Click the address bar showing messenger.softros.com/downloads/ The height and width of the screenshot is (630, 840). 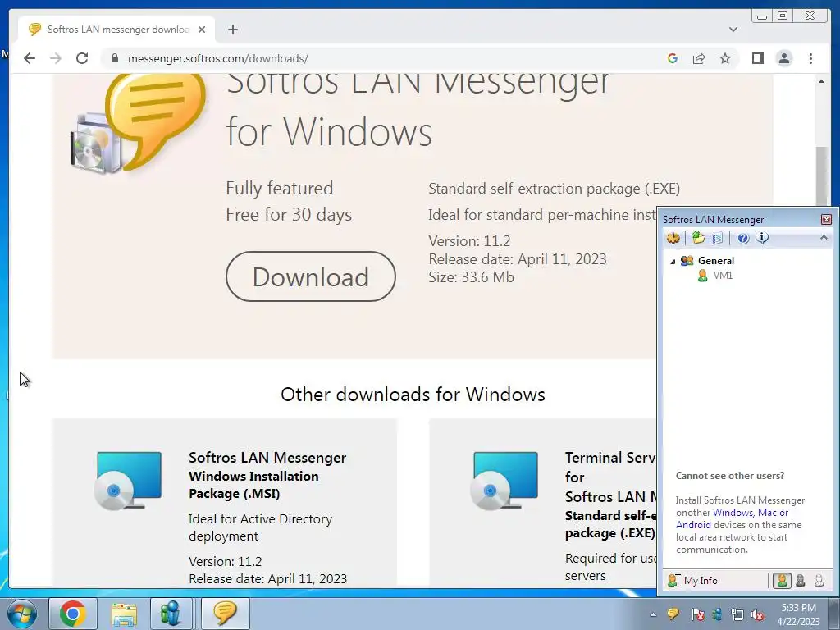218,58
